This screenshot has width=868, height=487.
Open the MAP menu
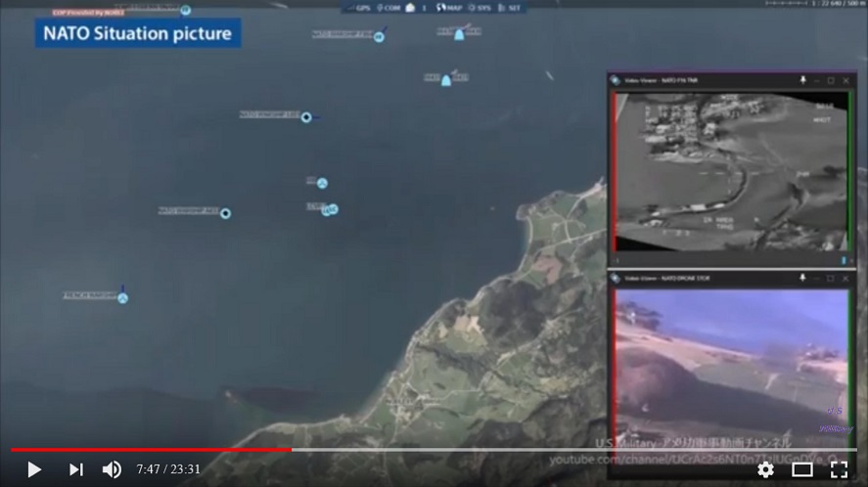pyautogui.click(x=450, y=8)
